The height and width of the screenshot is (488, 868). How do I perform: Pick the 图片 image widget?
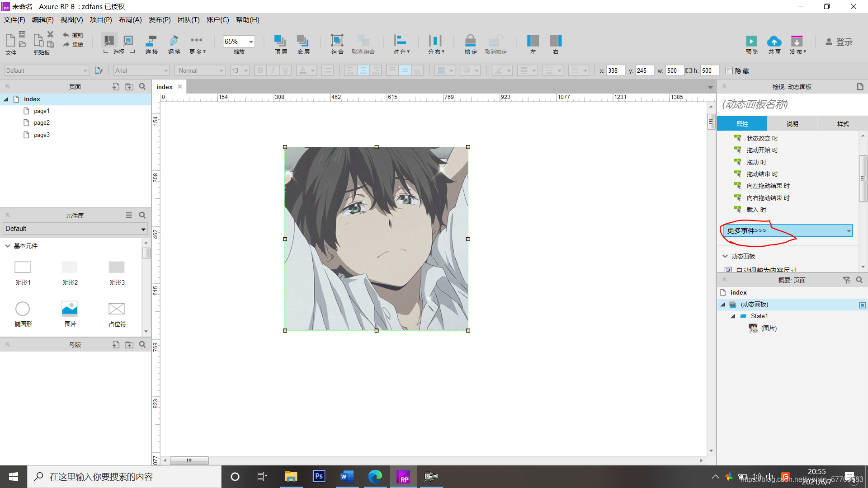pyautogui.click(x=70, y=314)
